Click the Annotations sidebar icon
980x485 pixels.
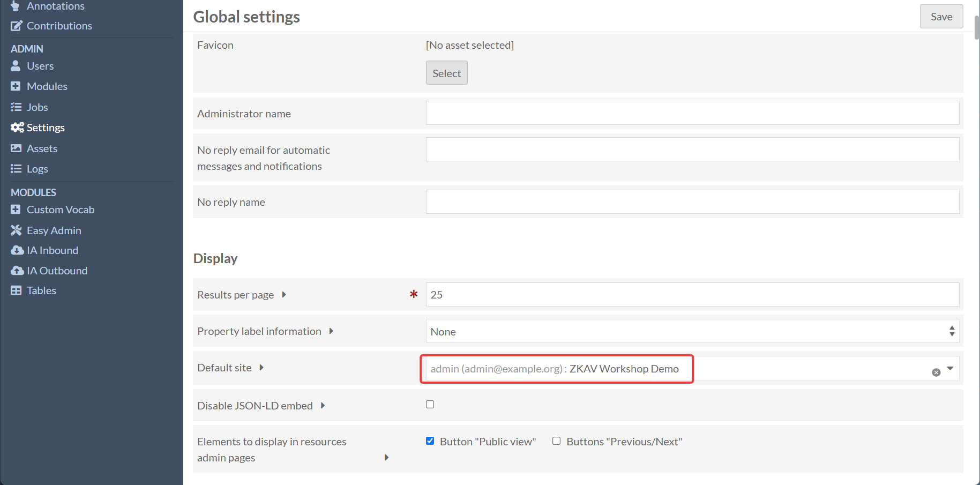pos(16,5)
